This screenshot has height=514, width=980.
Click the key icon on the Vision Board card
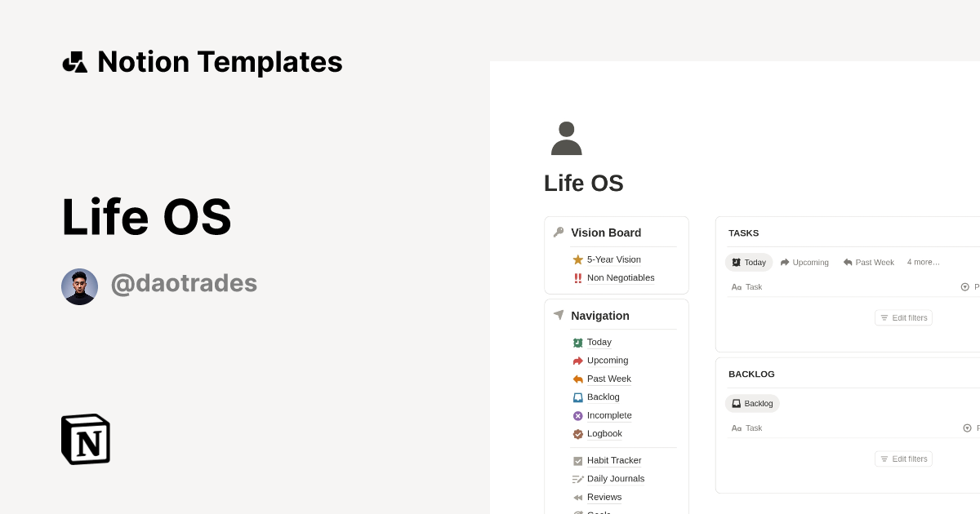pos(558,232)
